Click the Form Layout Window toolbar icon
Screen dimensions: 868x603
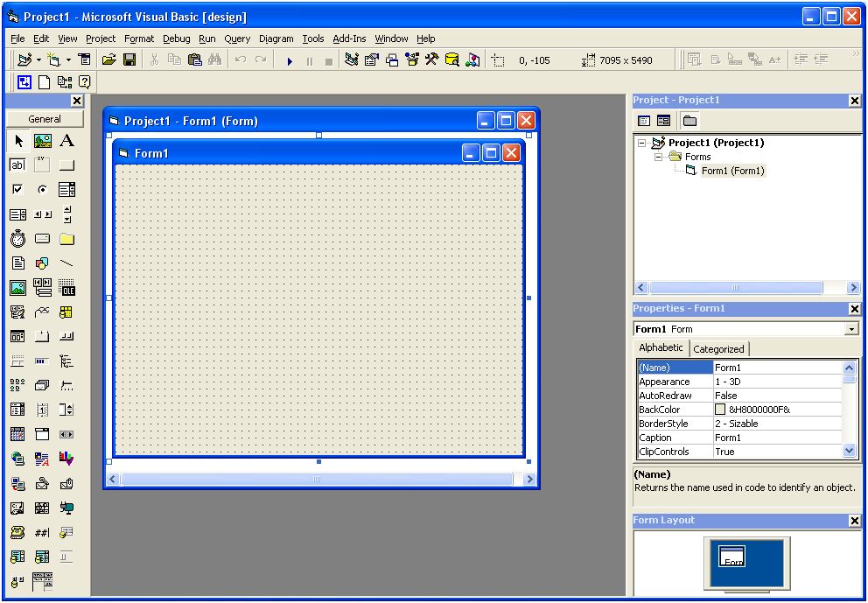point(392,60)
